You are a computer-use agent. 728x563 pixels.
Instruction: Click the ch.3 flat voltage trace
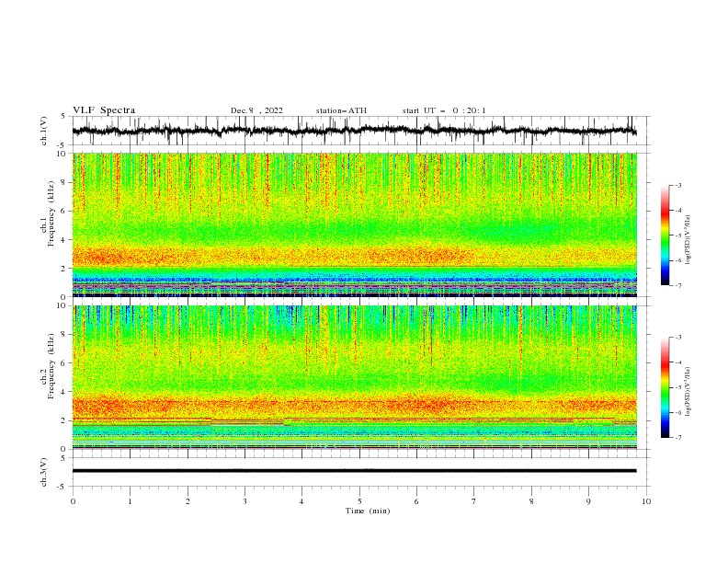click(354, 471)
